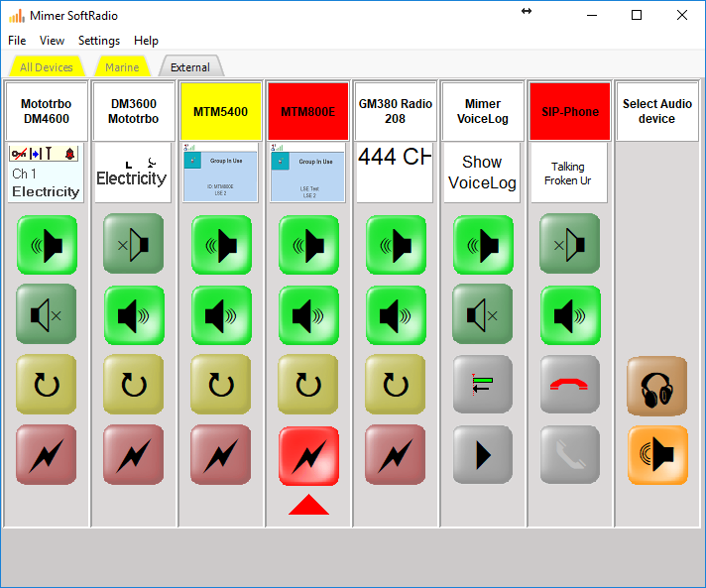Click the grey answer-call handset in SIP-Phone column

point(569,455)
